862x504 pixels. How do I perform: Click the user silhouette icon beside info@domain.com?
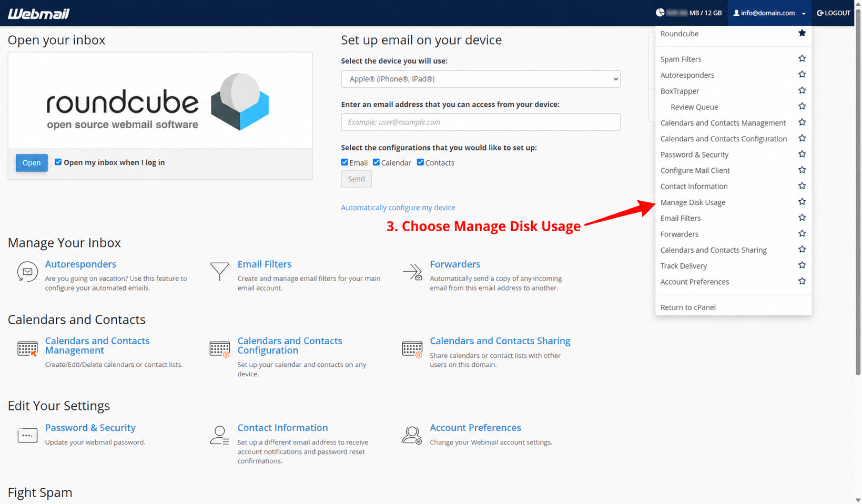736,13
